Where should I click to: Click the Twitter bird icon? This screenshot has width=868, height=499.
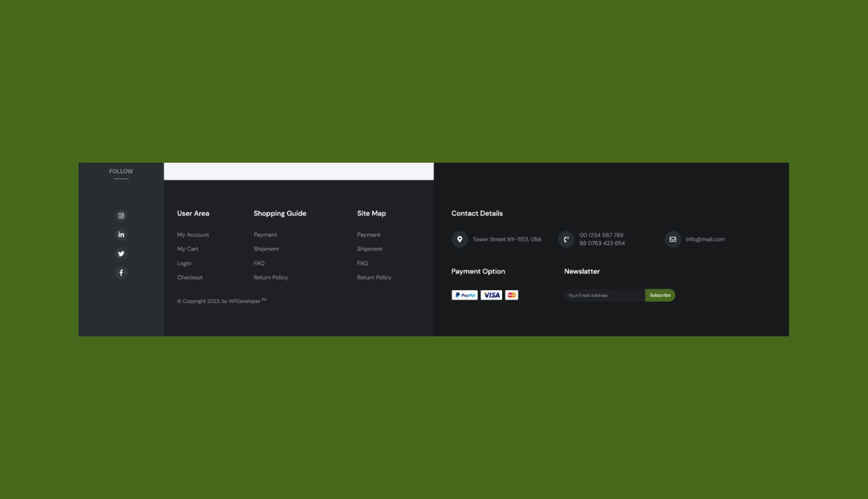[121, 253]
